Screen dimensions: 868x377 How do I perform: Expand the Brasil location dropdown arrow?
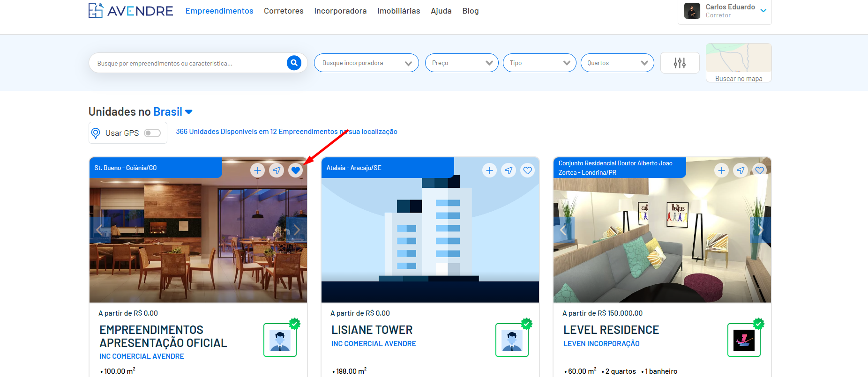click(x=189, y=112)
